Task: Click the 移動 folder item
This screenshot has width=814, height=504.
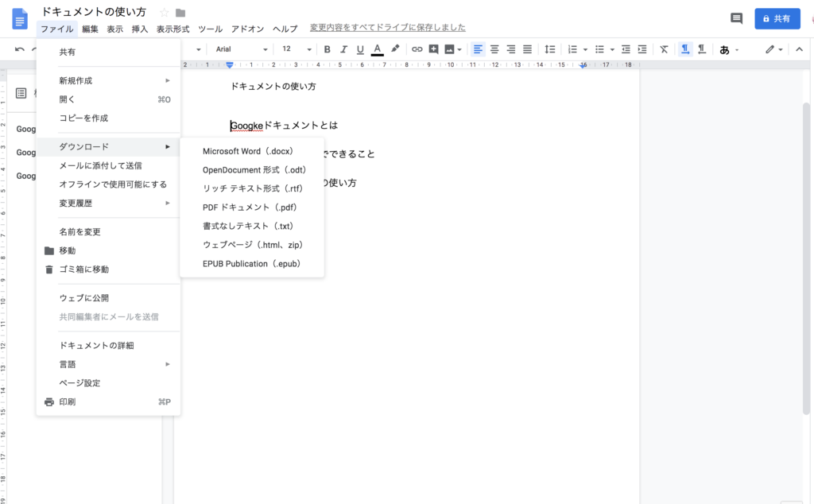Action: click(108, 250)
